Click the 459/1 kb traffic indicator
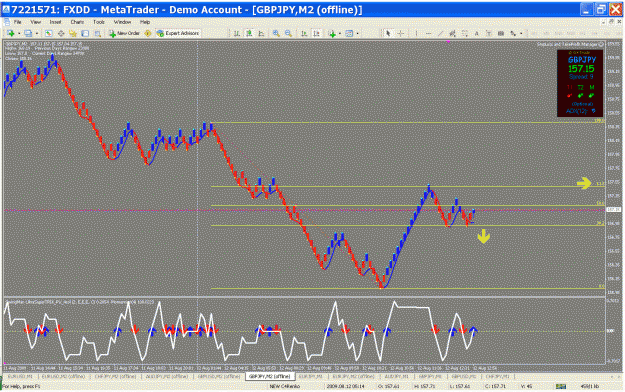 pyautogui.click(x=589, y=386)
